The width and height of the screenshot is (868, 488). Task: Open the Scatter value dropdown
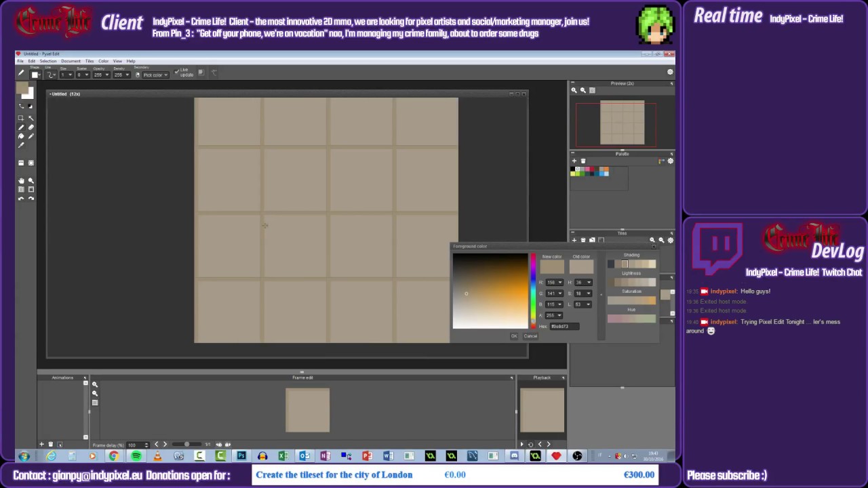coord(83,75)
